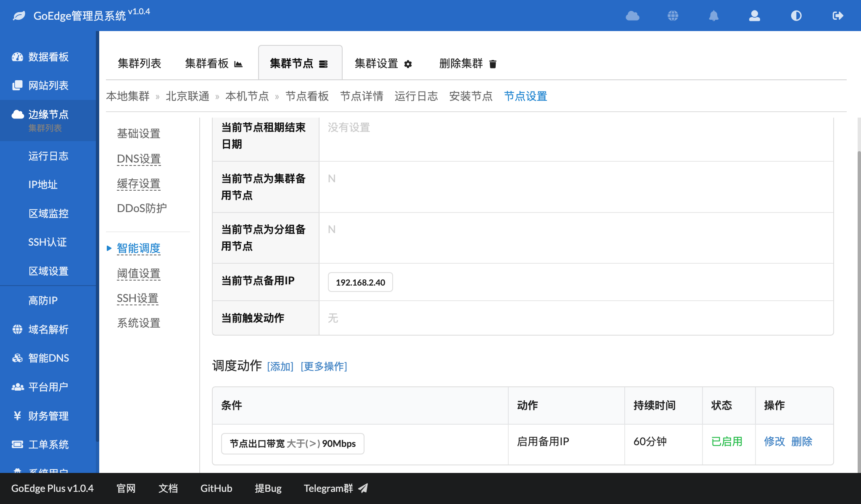Select the 集群节点 tab
This screenshot has height=504, width=861.
point(300,63)
